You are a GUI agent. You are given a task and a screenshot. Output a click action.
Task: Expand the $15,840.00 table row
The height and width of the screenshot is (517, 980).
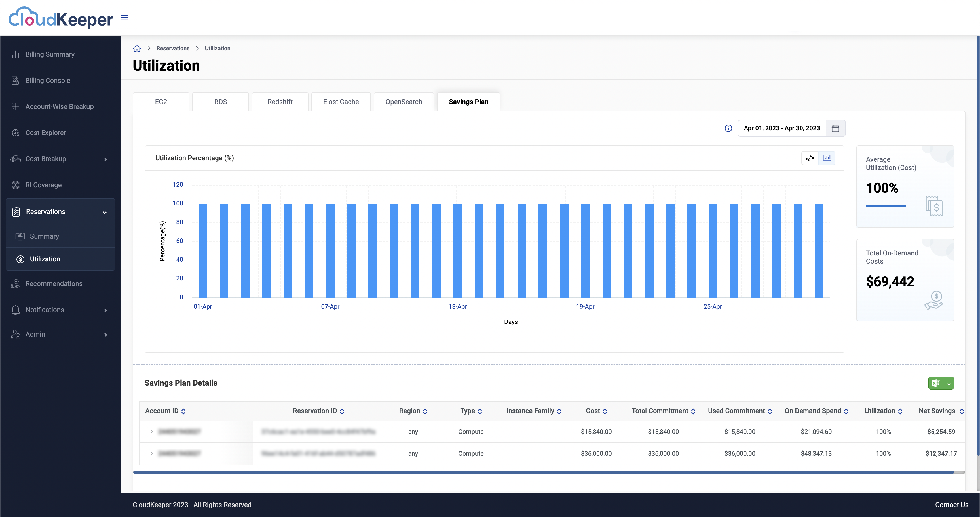click(x=151, y=431)
